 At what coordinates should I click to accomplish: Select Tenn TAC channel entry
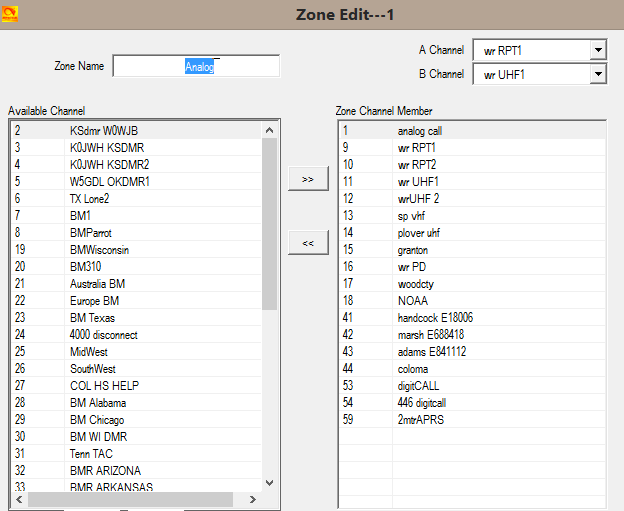coord(90,454)
